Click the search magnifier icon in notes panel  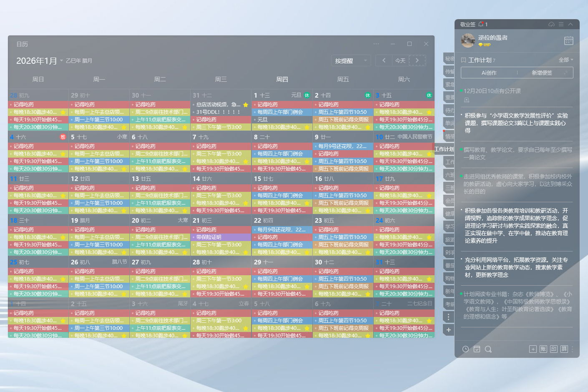point(488,349)
